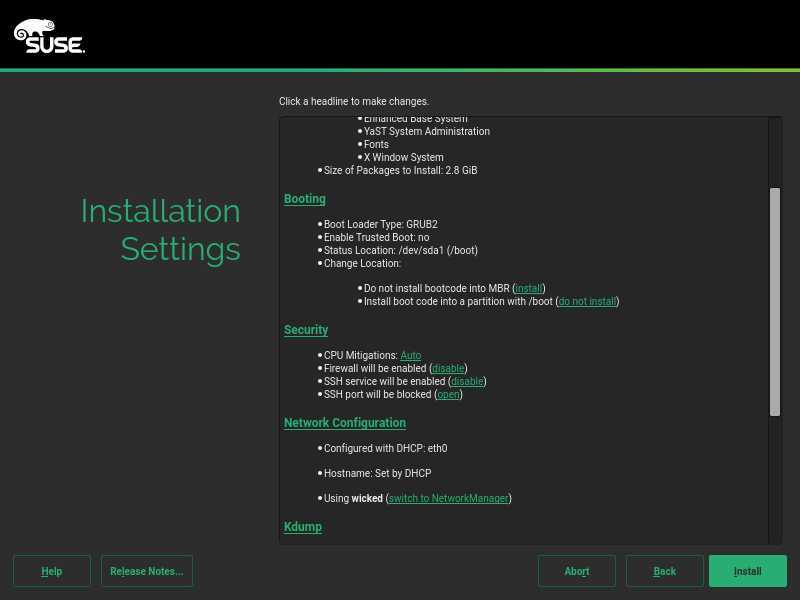Select 'Boot Loader Type: GRUB2' text
This screenshot has width=800, height=600.
click(381, 224)
